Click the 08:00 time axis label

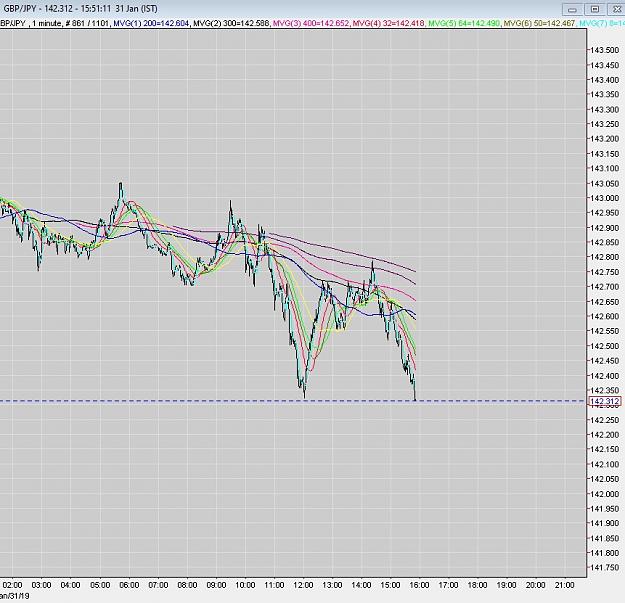click(187, 585)
